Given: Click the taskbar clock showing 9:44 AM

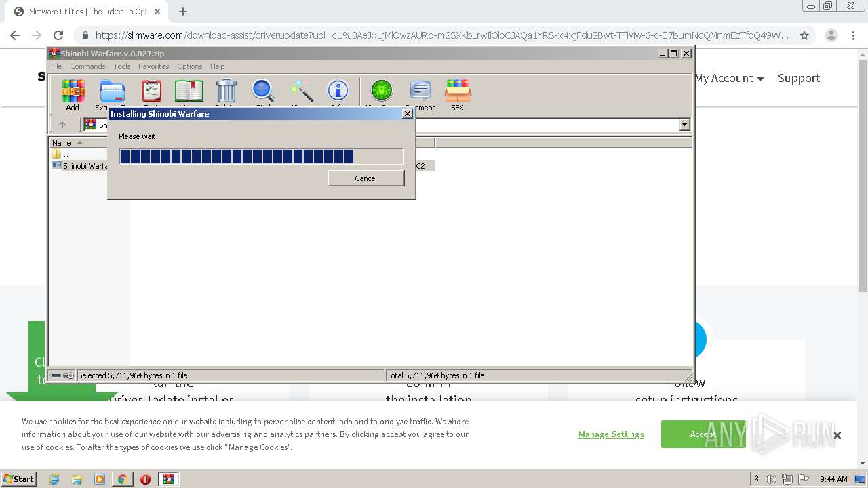Looking at the screenshot, I should pyautogui.click(x=833, y=479).
